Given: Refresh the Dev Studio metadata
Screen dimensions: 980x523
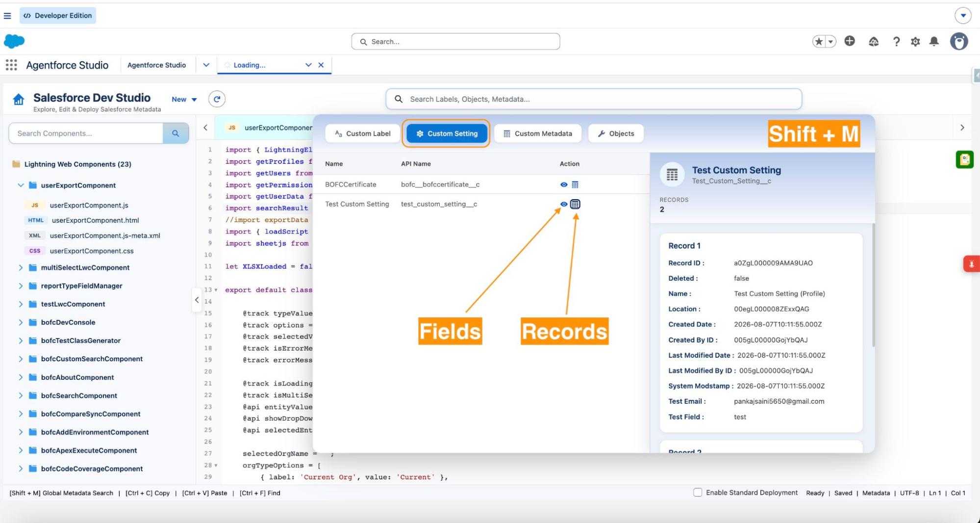Looking at the screenshot, I should [x=217, y=99].
